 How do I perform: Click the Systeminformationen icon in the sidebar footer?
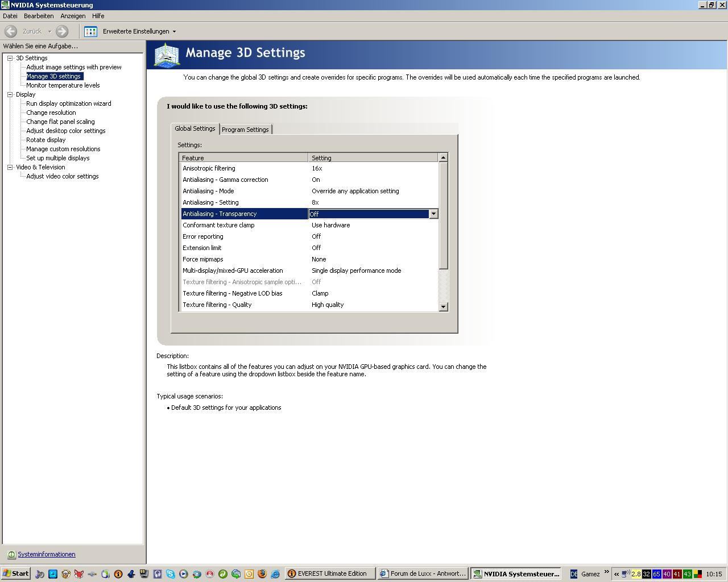11,555
